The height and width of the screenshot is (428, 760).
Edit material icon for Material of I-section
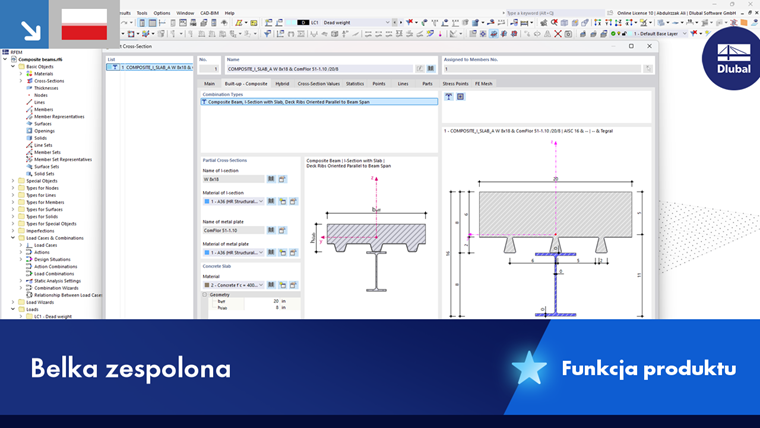click(293, 201)
